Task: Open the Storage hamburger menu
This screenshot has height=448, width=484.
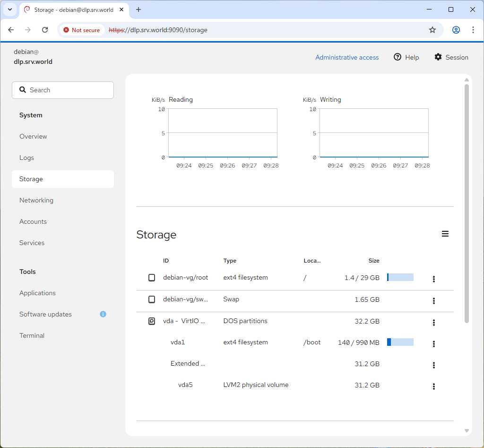Action: pyautogui.click(x=445, y=234)
